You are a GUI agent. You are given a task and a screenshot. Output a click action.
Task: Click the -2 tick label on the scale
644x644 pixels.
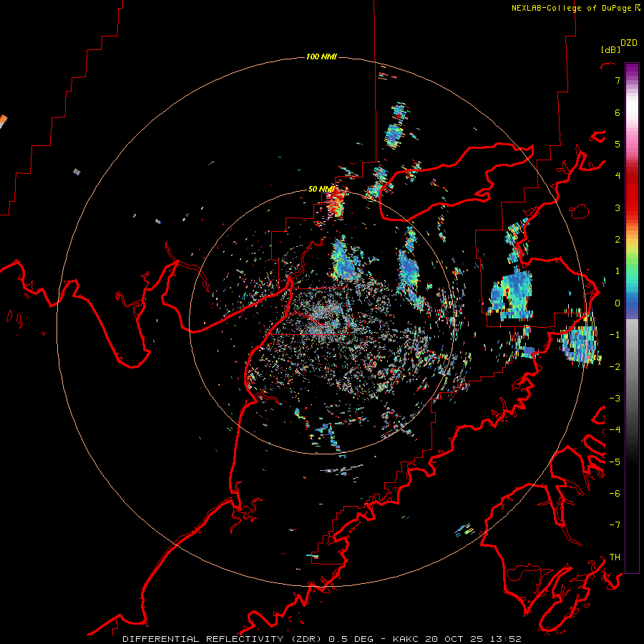click(615, 367)
